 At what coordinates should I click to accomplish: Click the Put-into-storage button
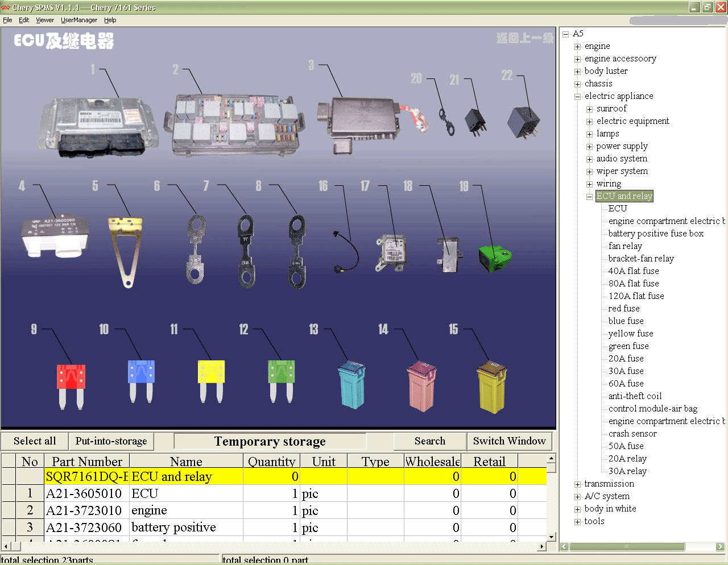111,441
